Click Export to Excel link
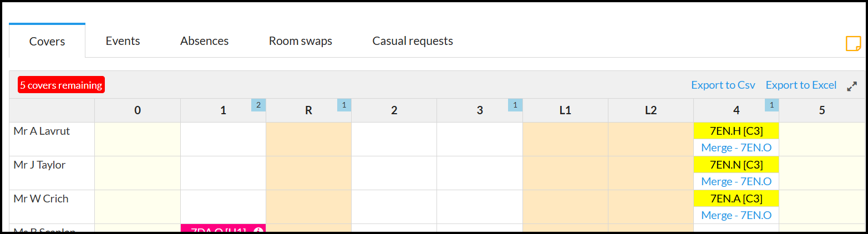Screen dimensions: 868x234 (800, 85)
